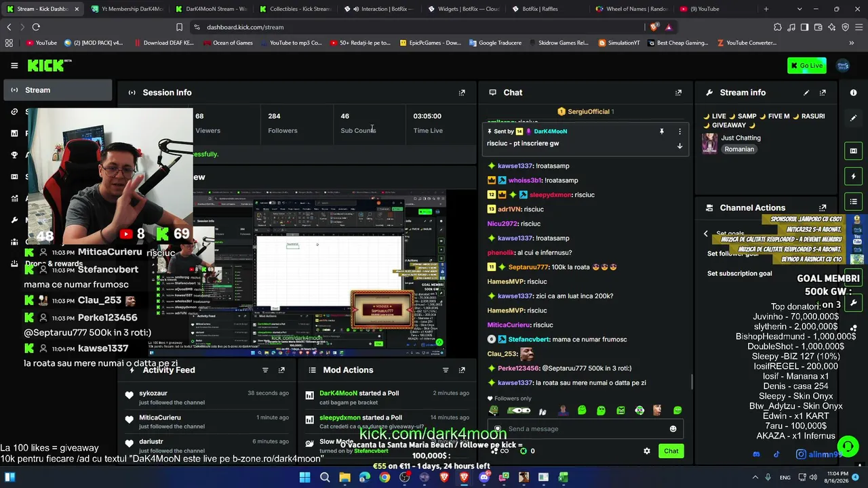868x488 pixels.
Task: Open the Google Traducere bookmark
Action: (x=495, y=43)
